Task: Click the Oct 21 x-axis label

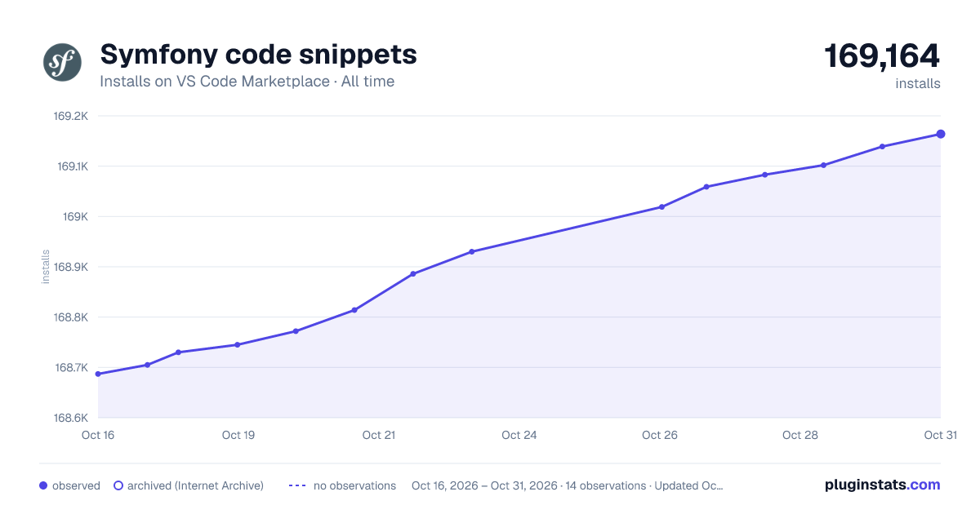Action: 379,435
